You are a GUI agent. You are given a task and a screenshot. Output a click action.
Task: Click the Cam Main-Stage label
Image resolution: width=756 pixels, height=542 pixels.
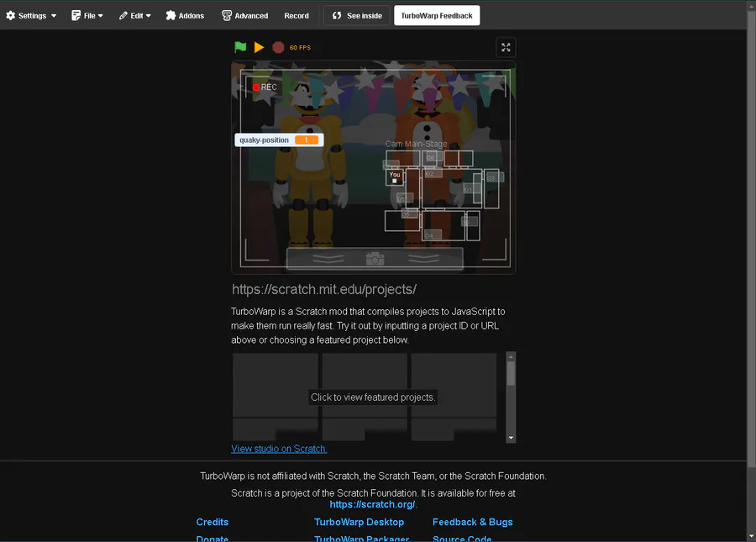[x=416, y=144]
